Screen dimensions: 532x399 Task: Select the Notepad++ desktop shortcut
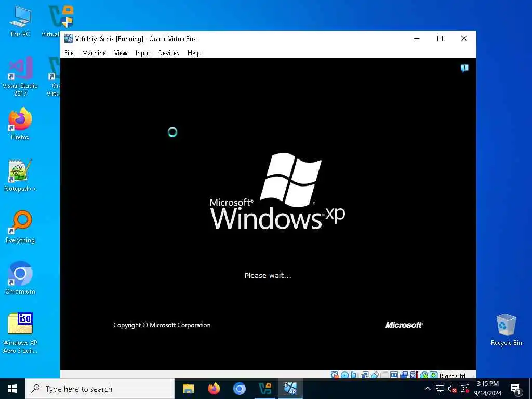tap(20, 176)
